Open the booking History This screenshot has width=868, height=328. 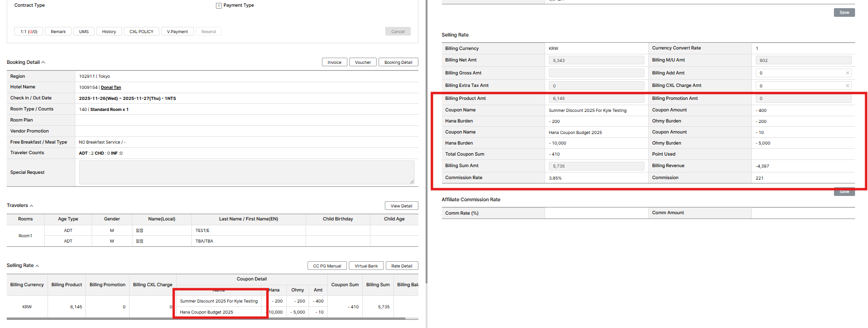[109, 32]
